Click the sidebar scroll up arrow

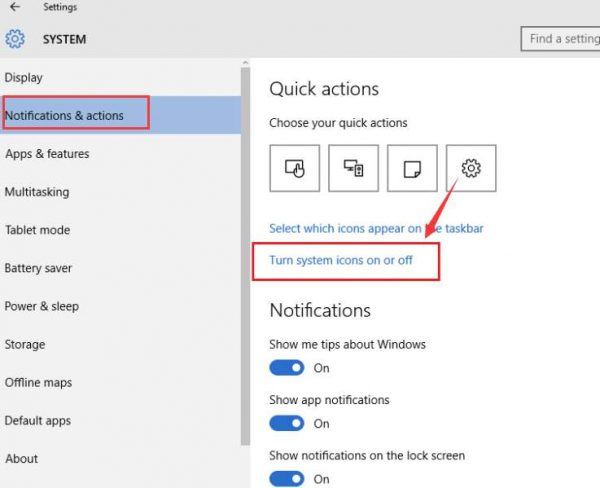point(245,62)
